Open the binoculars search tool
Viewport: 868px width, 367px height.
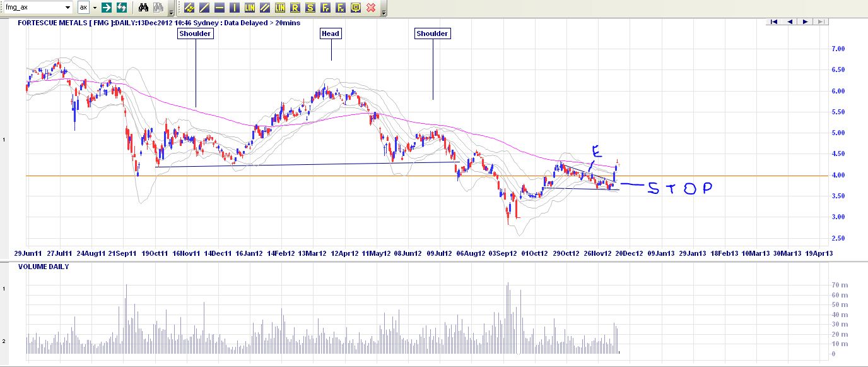coord(143,8)
